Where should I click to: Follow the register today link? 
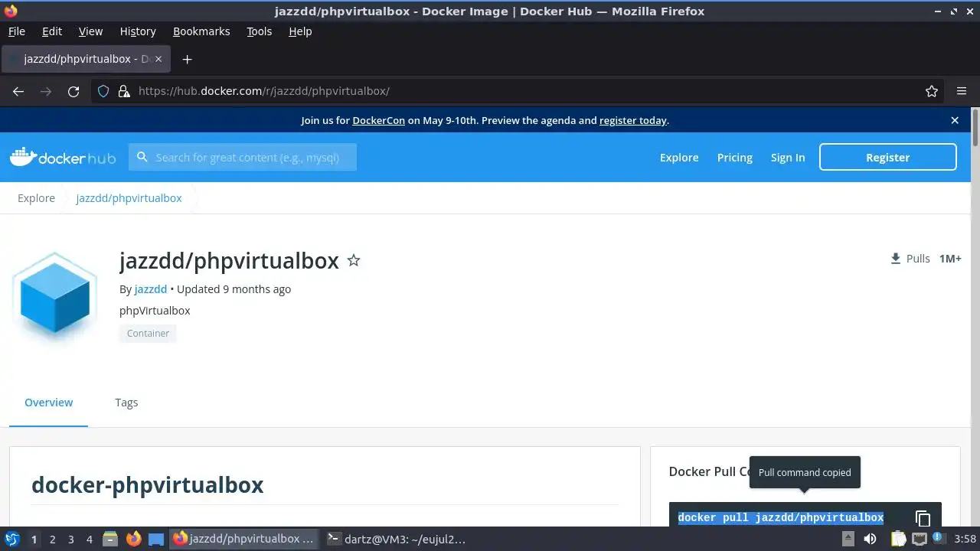(x=632, y=120)
